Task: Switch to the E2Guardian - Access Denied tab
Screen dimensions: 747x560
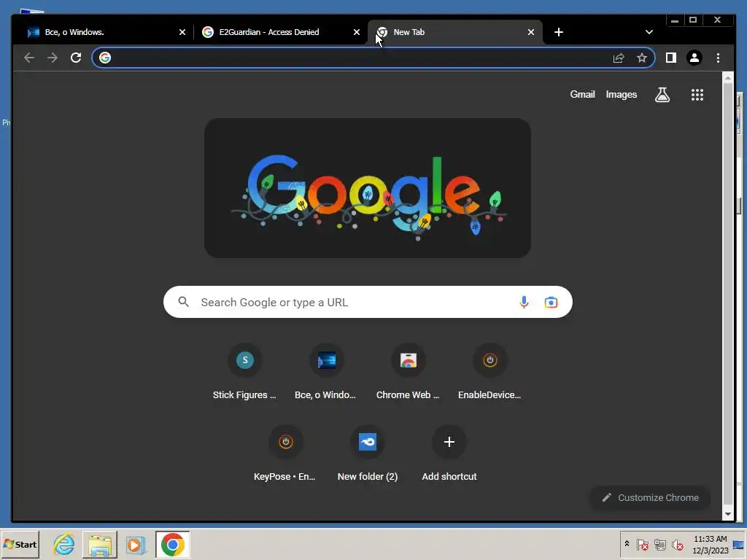Action: pos(281,32)
